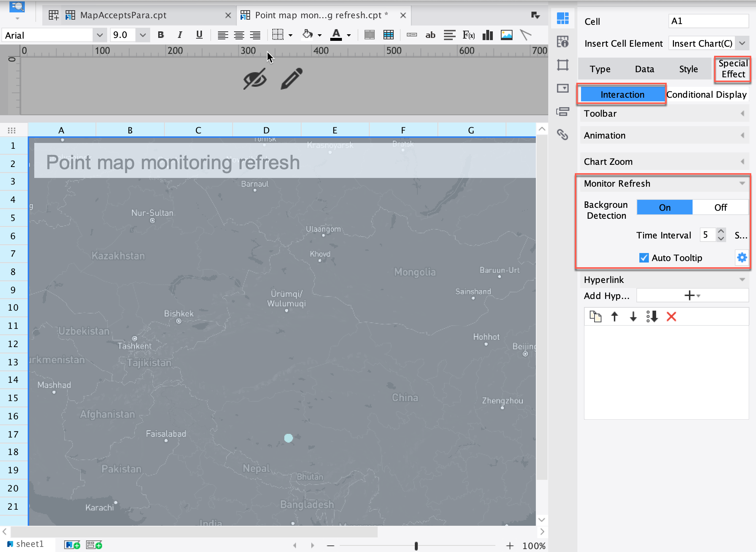Screen dimensions: 756x552
Task: Copy hyperlink with the duplicate icon
Action: tap(595, 316)
